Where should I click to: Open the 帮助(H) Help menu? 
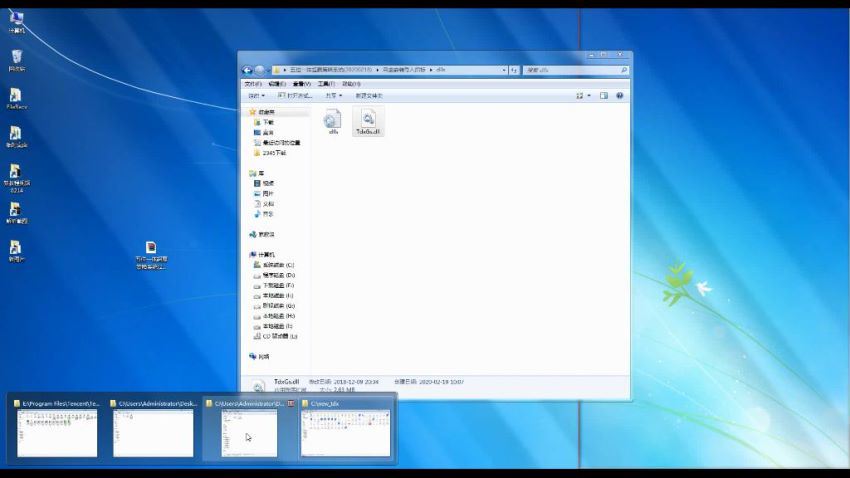coord(351,84)
